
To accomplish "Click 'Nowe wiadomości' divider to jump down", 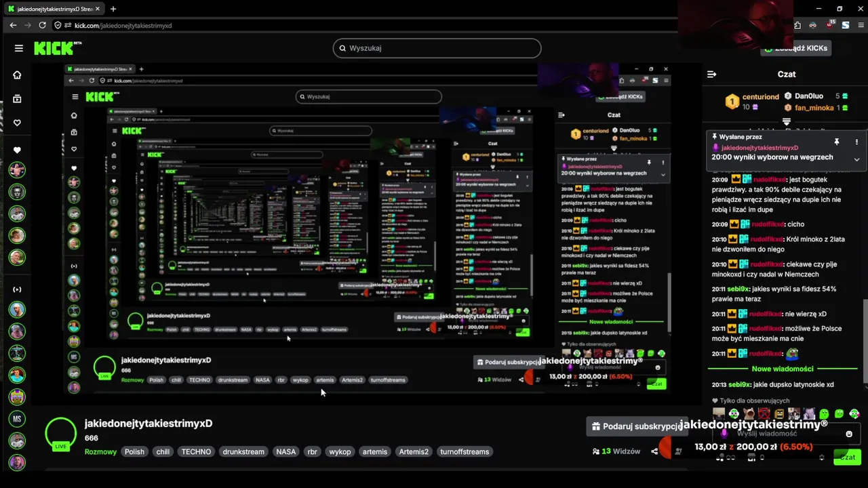I will click(783, 369).
